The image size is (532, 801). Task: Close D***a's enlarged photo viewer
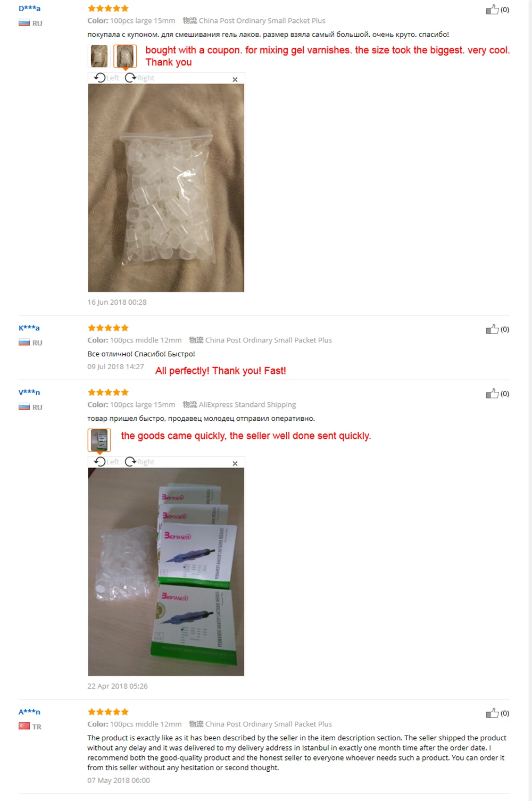tap(235, 79)
